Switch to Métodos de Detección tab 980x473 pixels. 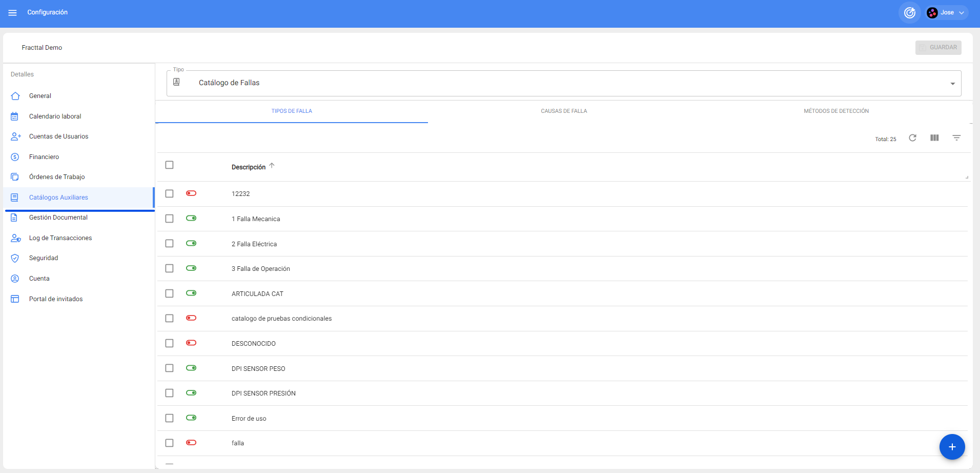click(836, 111)
